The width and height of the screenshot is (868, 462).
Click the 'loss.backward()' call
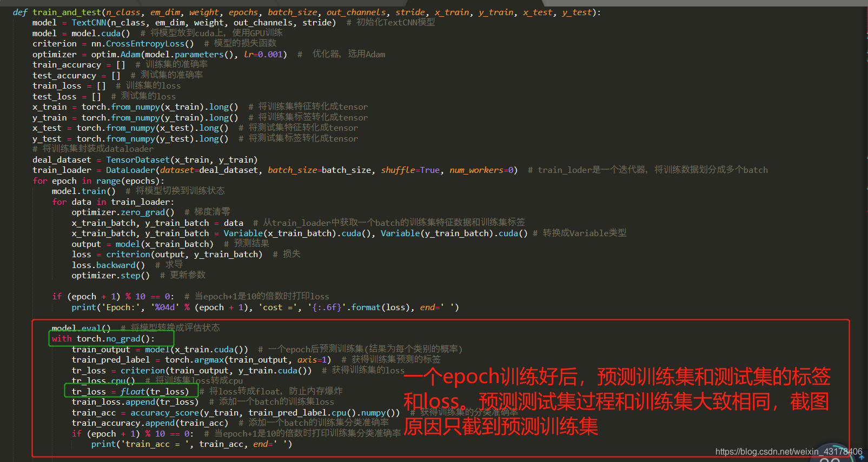(108, 265)
